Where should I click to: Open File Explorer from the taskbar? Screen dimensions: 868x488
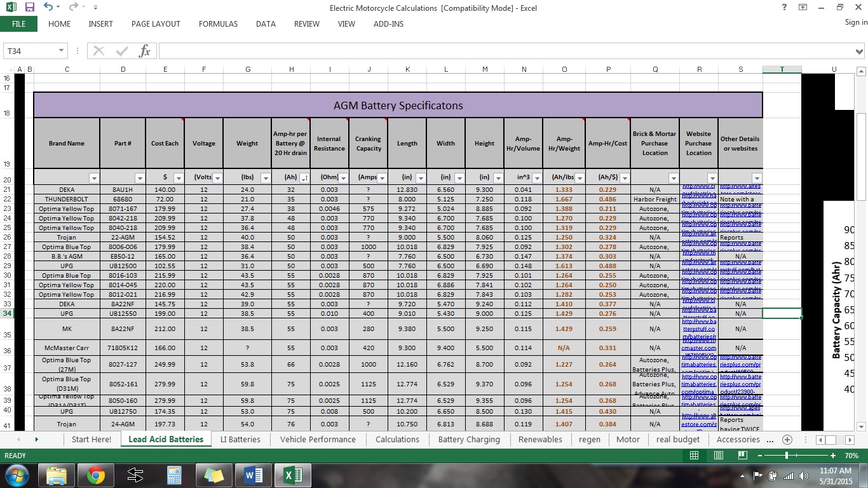57,475
